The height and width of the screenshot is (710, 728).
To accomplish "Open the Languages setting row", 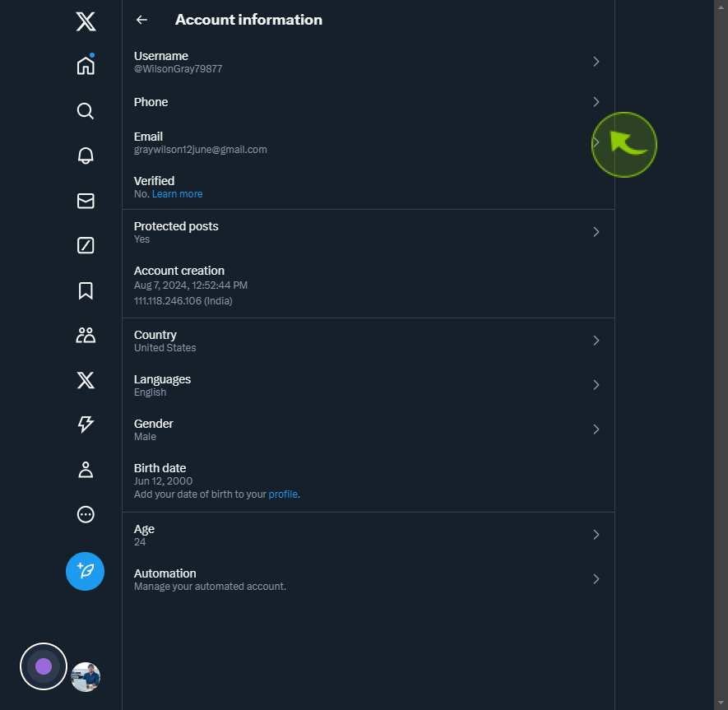I will 369,385.
